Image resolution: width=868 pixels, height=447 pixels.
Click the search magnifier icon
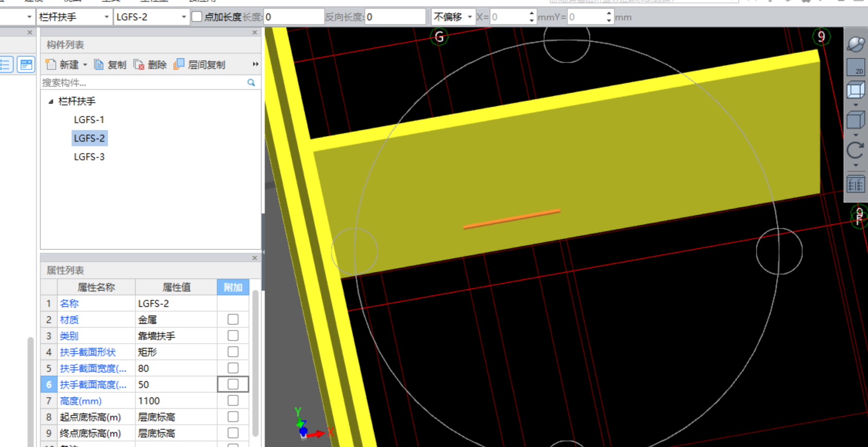click(x=251, y=82)
